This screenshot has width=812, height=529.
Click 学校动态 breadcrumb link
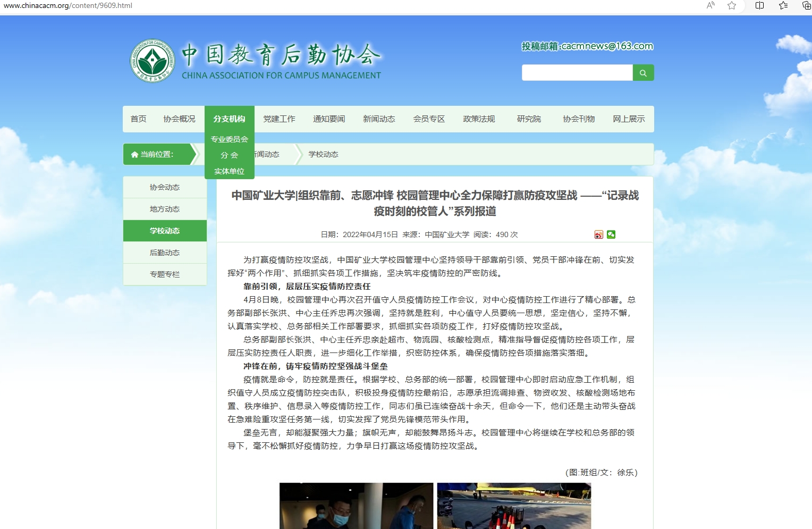tap(324, 154)
